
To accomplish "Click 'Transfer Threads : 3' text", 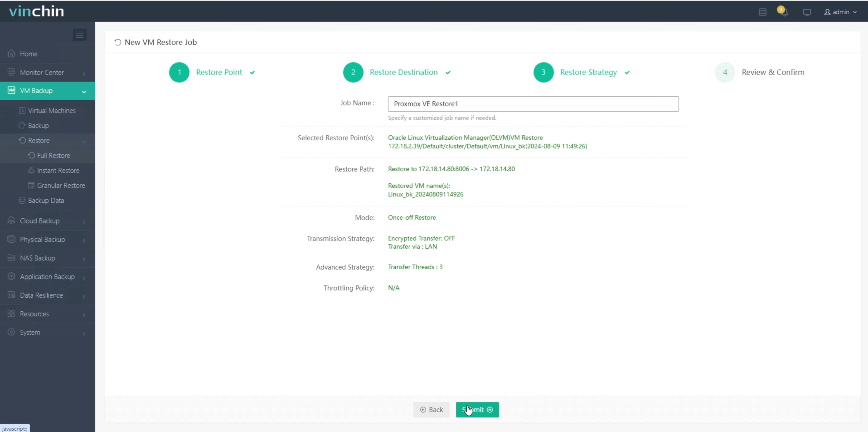I will [x=415, y=267].
